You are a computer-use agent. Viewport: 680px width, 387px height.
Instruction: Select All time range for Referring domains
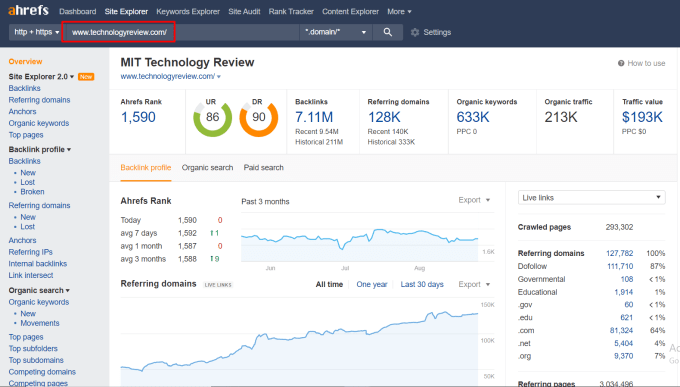click(x=329, y=285)
